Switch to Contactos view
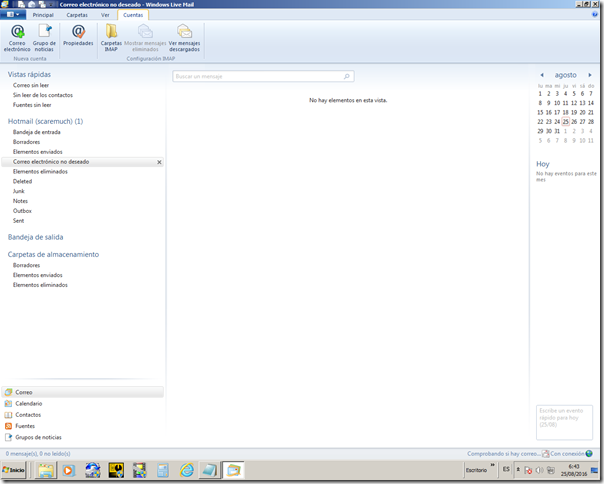Screen dimensions: 604x484 [x=22, y=415]
